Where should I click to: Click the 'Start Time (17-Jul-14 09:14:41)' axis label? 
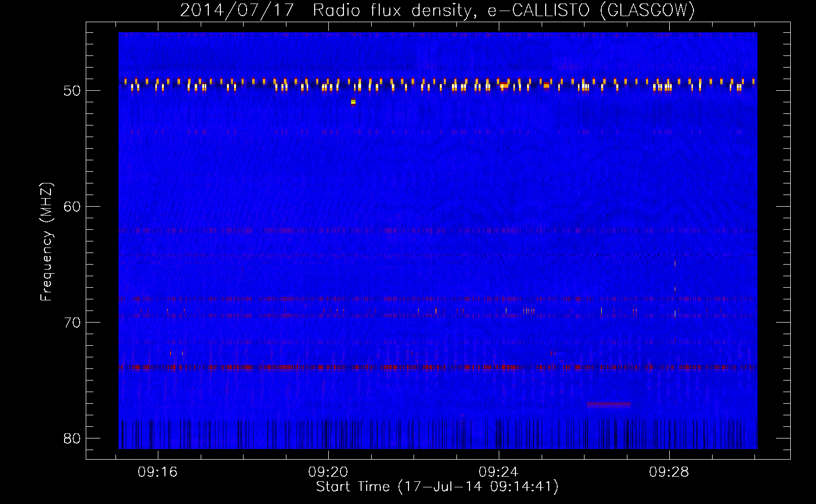click(x=437, y=487)
